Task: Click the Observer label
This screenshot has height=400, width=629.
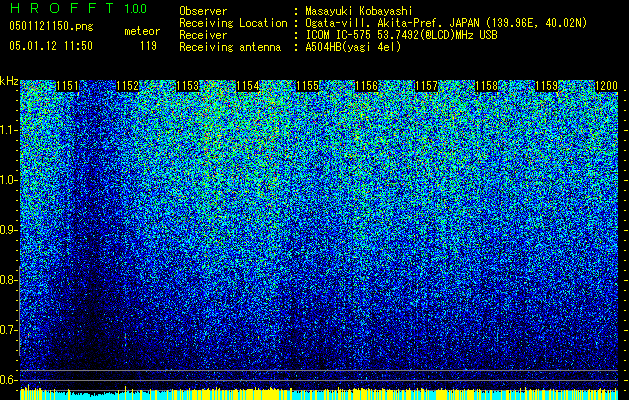Action: point(203,11)
